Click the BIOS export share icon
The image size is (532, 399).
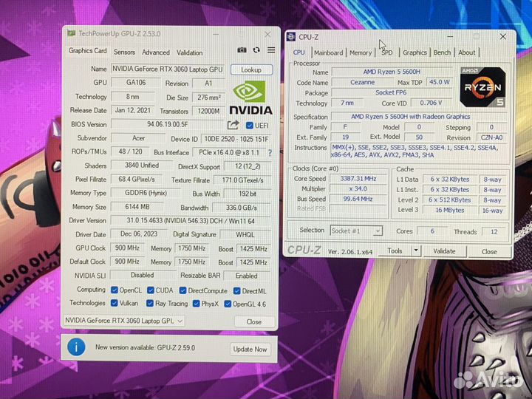point(233,125)
